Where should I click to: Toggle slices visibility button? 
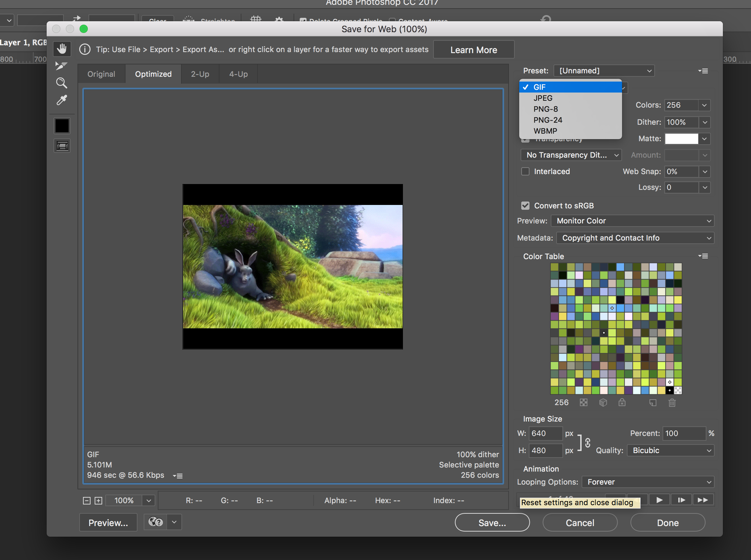point(62,146)
